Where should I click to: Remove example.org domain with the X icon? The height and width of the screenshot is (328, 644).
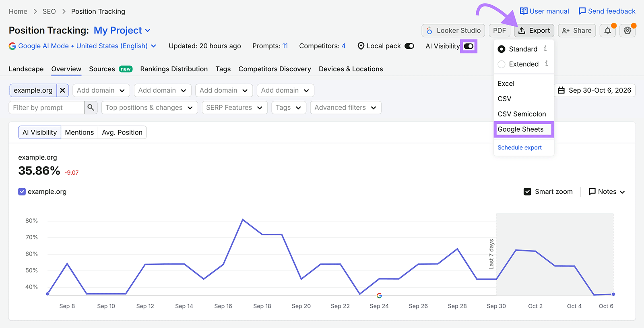[x=62, y=90]
